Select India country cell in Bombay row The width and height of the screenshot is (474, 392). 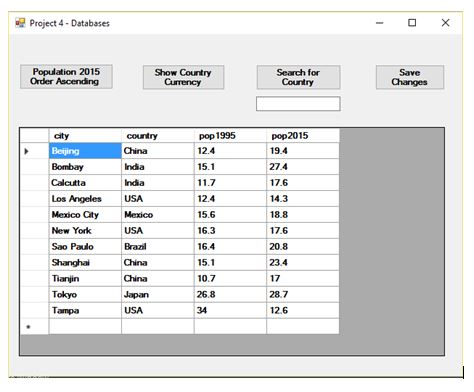point(158,167)
